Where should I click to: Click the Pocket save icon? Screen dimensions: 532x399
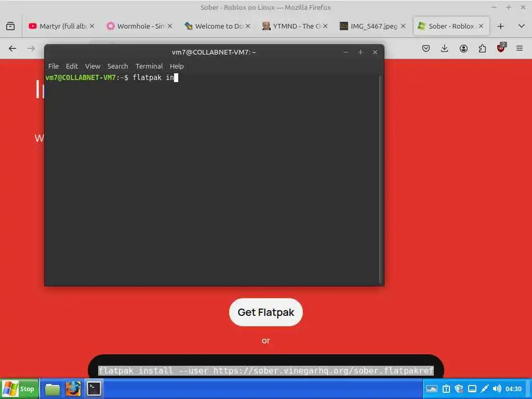(x=426, y=48)
